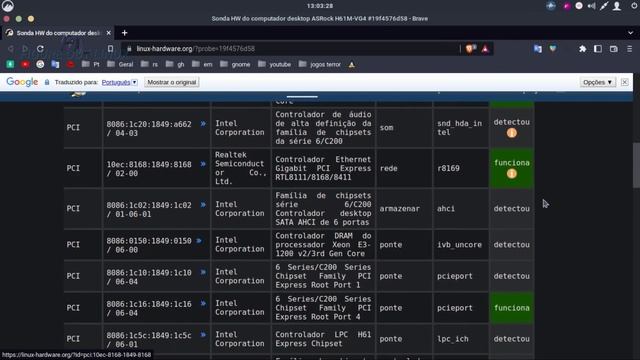Viewport: 640px width, 360px height.
Task: Click the Google logo in translate bar
Action: point(22,82)
